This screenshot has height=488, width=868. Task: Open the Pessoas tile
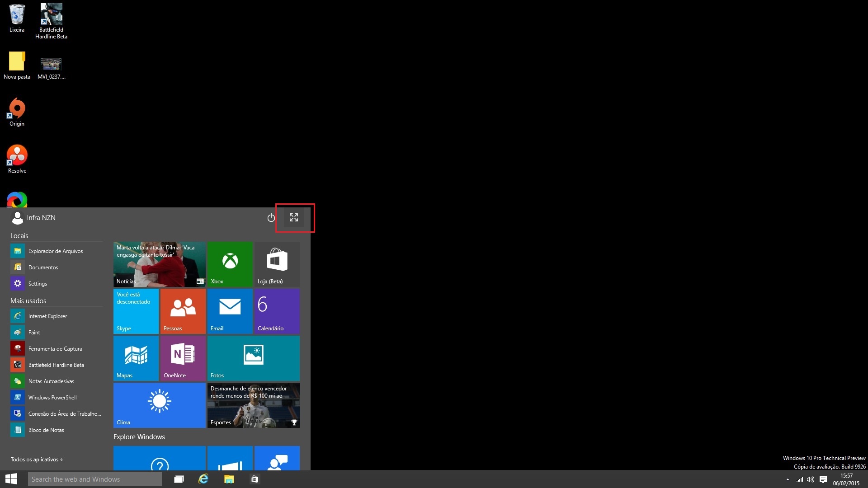[183, 311]
